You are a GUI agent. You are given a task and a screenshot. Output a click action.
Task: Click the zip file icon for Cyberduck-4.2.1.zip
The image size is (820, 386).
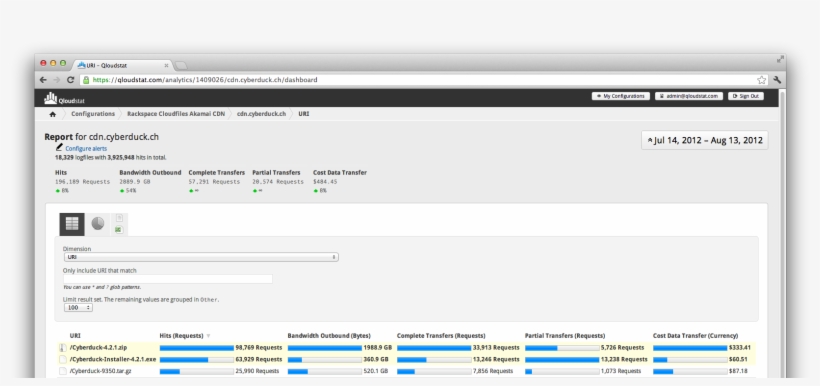tap(62, 348)
